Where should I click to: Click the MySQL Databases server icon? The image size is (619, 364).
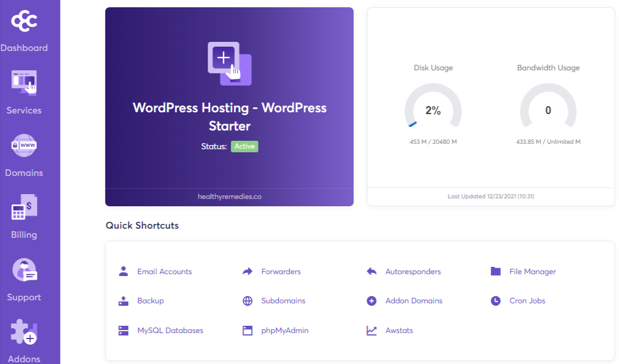pos(123,331)
